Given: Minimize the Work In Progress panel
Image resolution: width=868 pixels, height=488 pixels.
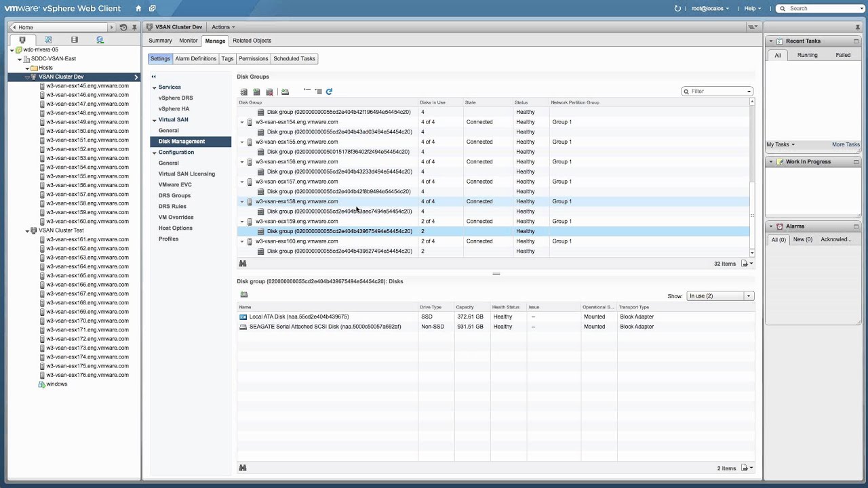Looking at the screenshot, I should tap(856, 162).
